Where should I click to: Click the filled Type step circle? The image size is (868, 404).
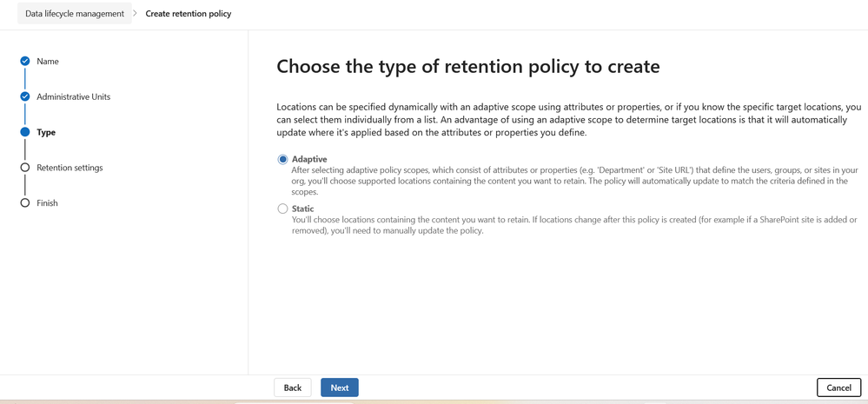[x=24, y=132]
